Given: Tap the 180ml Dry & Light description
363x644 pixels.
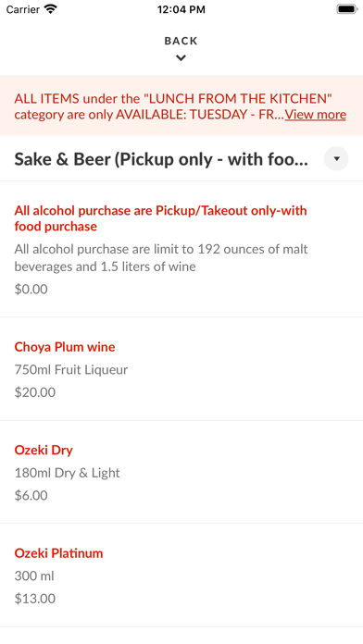Looking at the screenshot, I should pyautogui.click(x=68, y=473).
